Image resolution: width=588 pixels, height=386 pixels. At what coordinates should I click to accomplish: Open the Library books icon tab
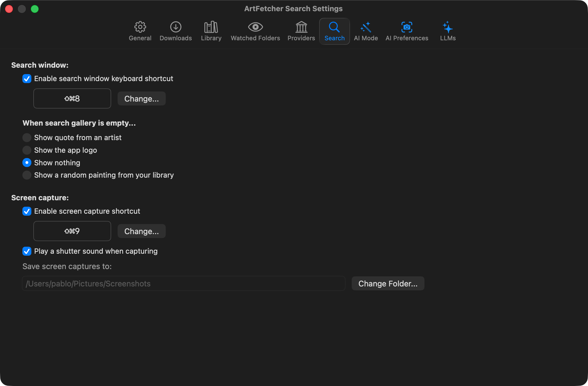[x=211, y=31]
